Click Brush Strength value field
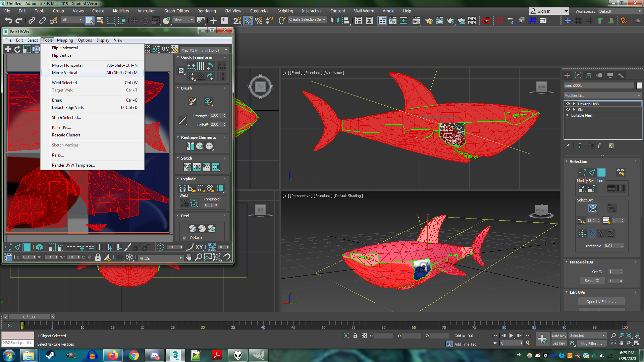The image size is (644, 362). pyautogui.click(x=216, y=116)
